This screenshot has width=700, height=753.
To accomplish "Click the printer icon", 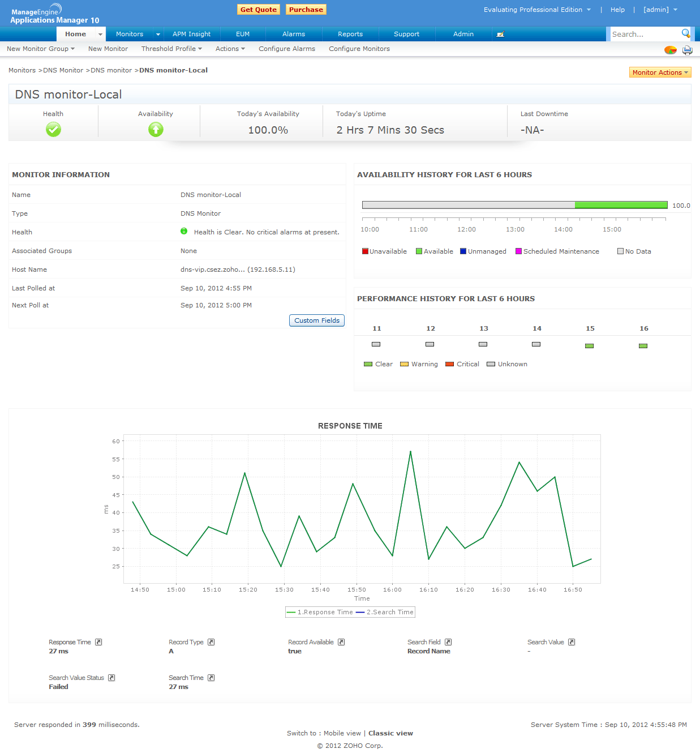I will 687,50.
